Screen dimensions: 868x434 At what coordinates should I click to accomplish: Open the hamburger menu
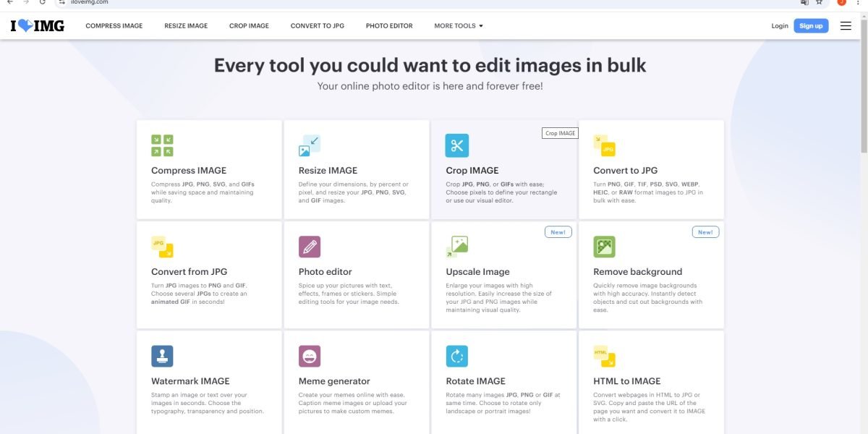[846, 26]
